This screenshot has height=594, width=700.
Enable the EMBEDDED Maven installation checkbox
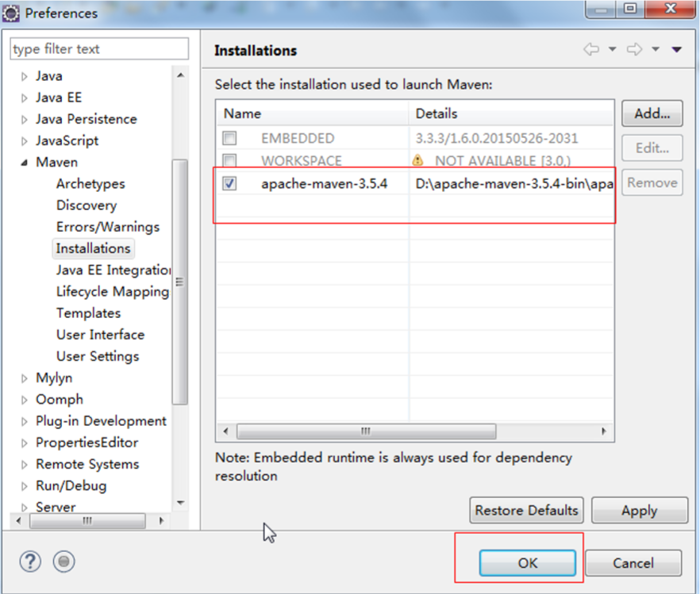[x=229, y=137]
